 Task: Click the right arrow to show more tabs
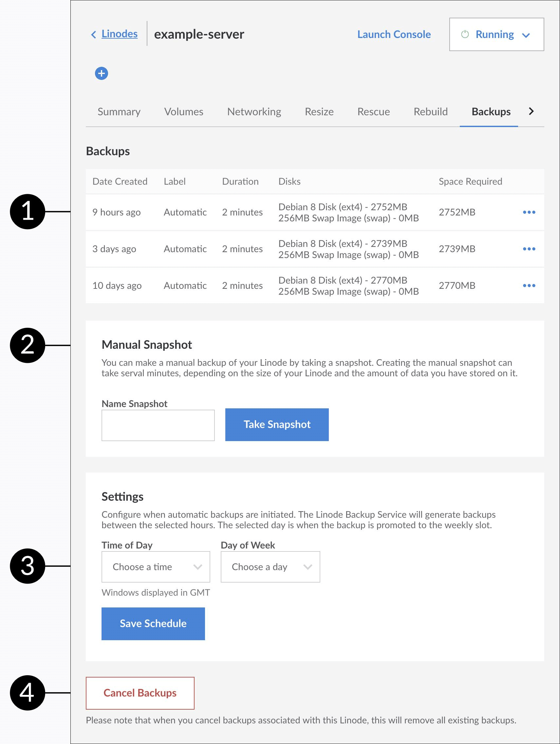(x=531, y=111)
